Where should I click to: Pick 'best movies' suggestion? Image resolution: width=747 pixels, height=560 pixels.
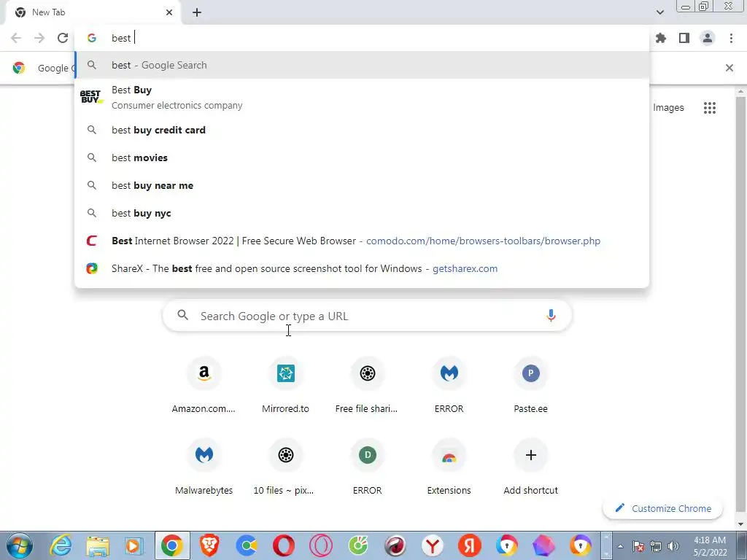tap(362, 157)
